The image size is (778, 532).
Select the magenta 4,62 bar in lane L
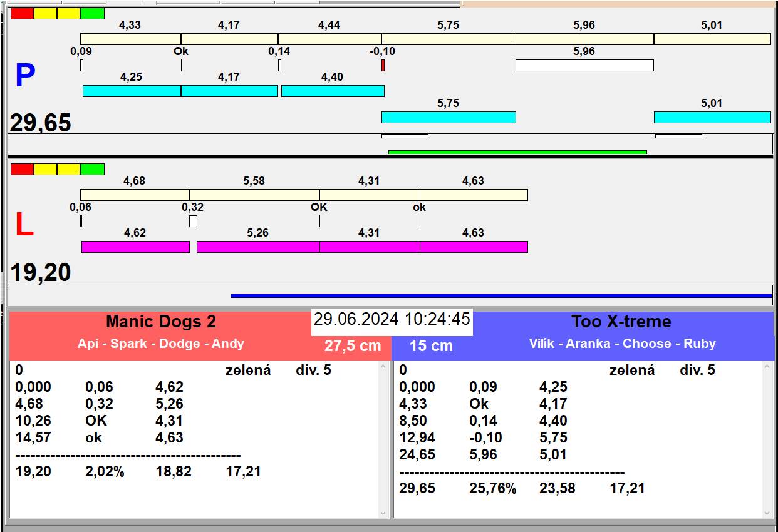[135, 247]
